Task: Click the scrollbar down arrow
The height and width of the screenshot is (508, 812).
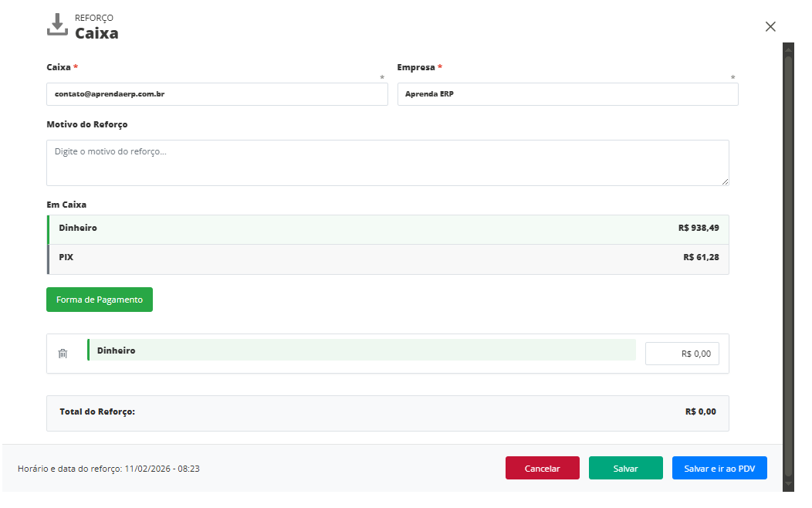Action: point(788,484)
